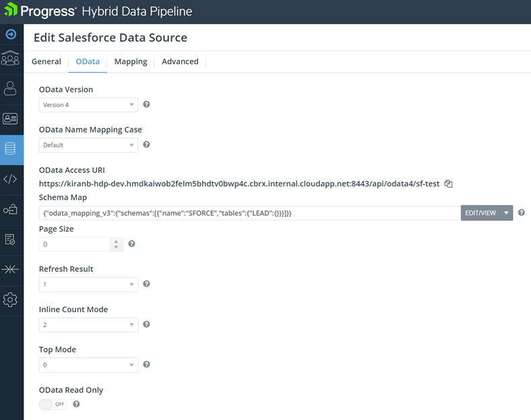This screenshot has width=531, height=420.
Task: Switch to the Advanced tab
Action: tap(180, 61)
